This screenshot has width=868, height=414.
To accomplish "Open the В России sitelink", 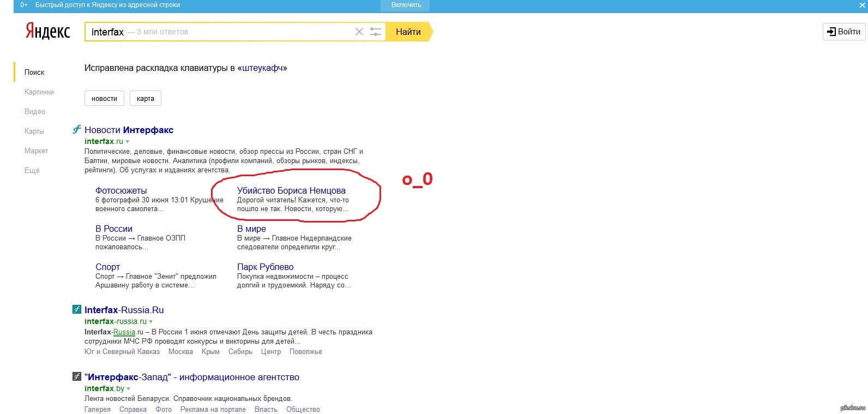I will pos(114,229).
